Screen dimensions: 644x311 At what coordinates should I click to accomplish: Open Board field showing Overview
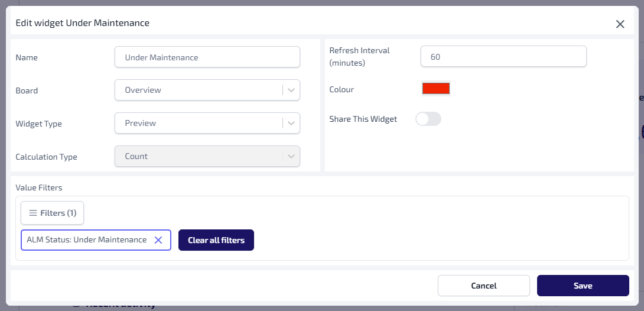pyautogui.click(x=199, y=90)
